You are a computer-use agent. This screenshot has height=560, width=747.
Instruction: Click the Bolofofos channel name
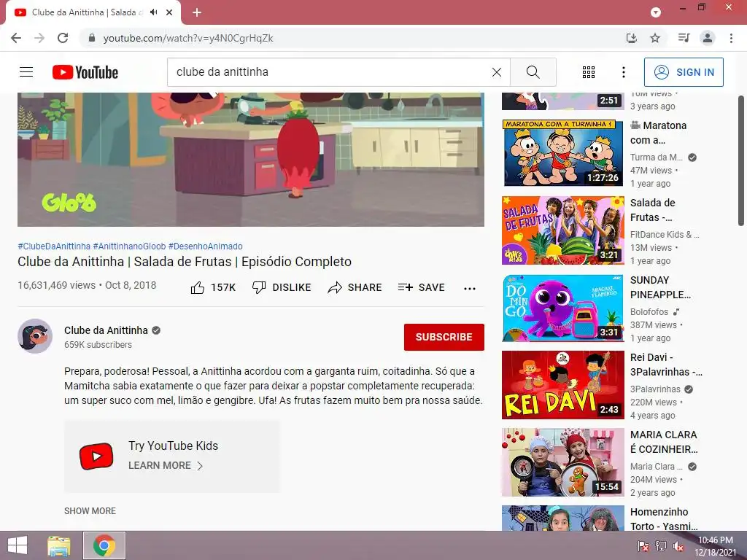(649, 312)
